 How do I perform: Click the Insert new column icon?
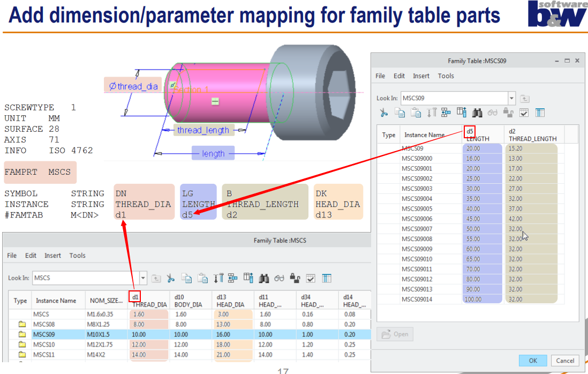click(x=462, y=113)
